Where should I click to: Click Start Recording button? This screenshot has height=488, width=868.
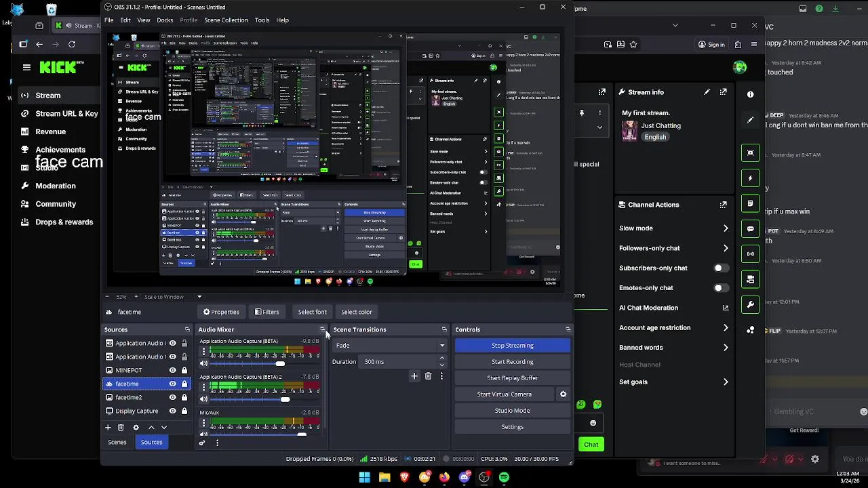pyautogui.click(x=512, y=362)
